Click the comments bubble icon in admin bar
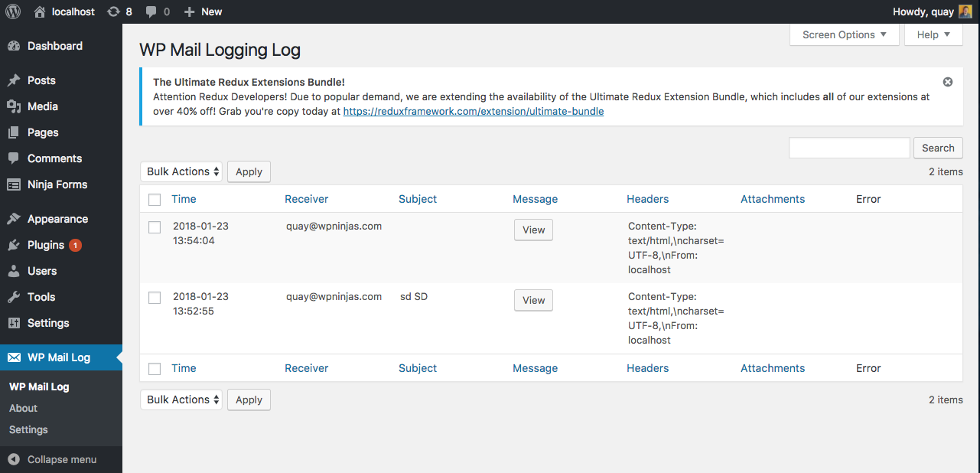This screenshot has width=980, height=473. click(151, 11)
